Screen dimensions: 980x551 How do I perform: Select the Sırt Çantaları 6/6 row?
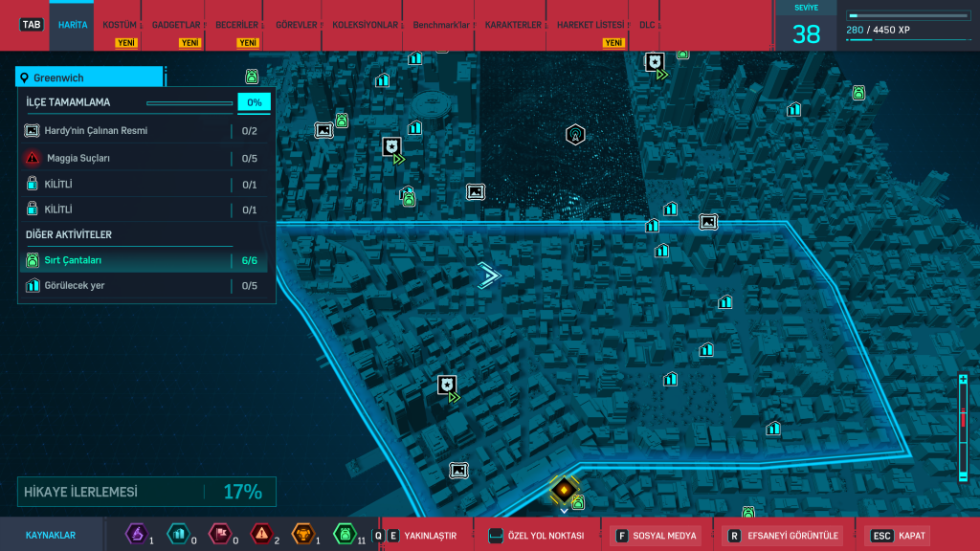pyautogui.click(x=145, y=260)
